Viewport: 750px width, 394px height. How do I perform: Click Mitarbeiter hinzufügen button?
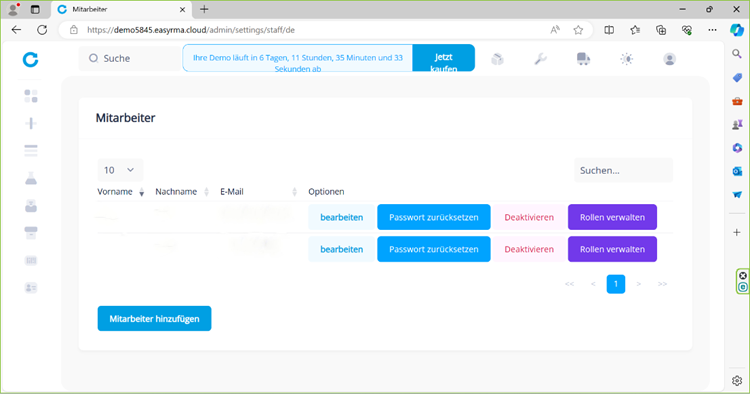tap(154, 318)
